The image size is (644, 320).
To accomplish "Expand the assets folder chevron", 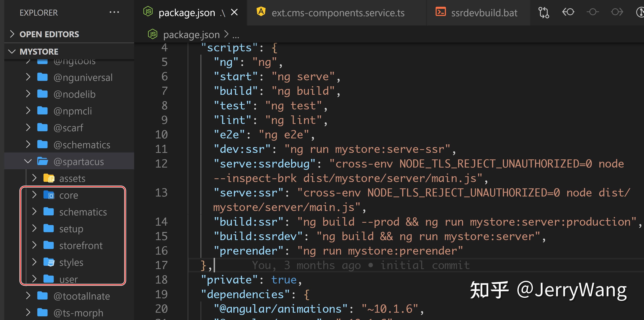I will (35, 178).
